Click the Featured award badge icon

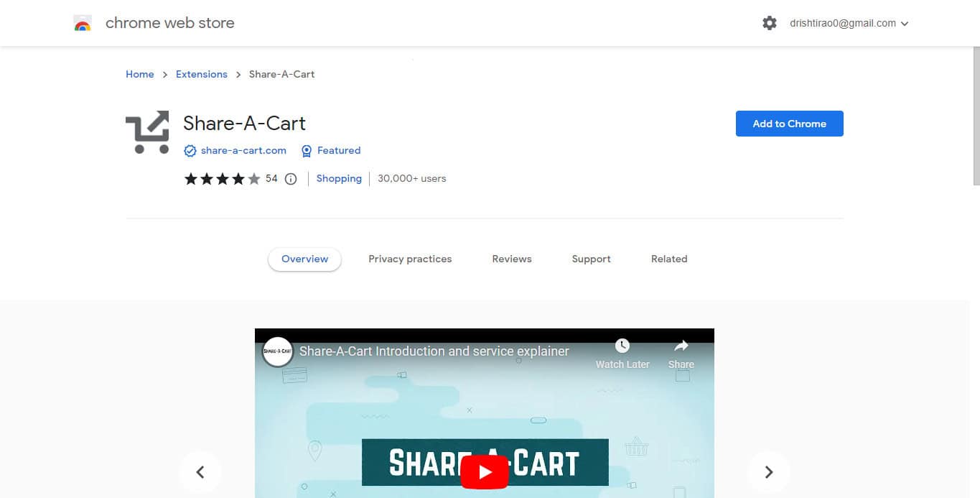click(x=307, y=151)
